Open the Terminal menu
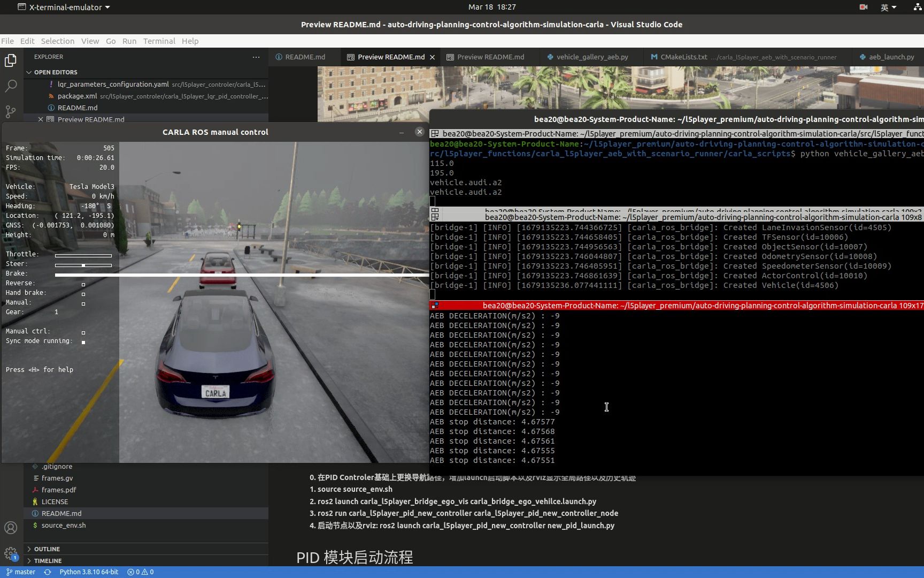 pyautogui.click(x=159, y=41)
